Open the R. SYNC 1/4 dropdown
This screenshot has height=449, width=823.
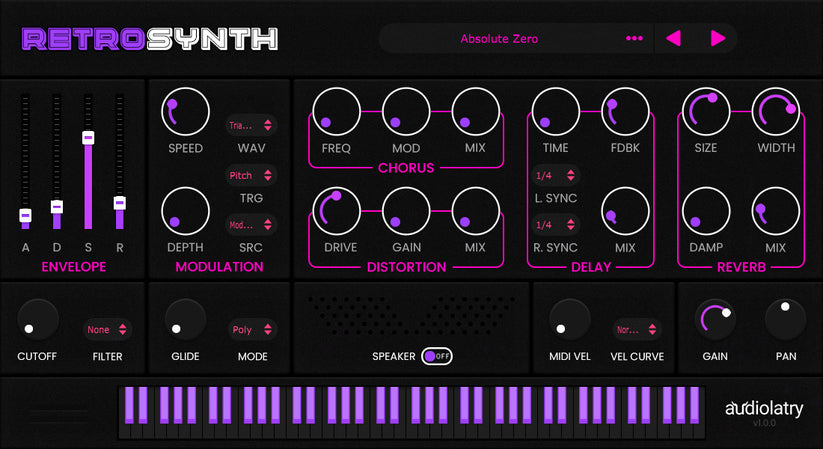coord(555,225)
